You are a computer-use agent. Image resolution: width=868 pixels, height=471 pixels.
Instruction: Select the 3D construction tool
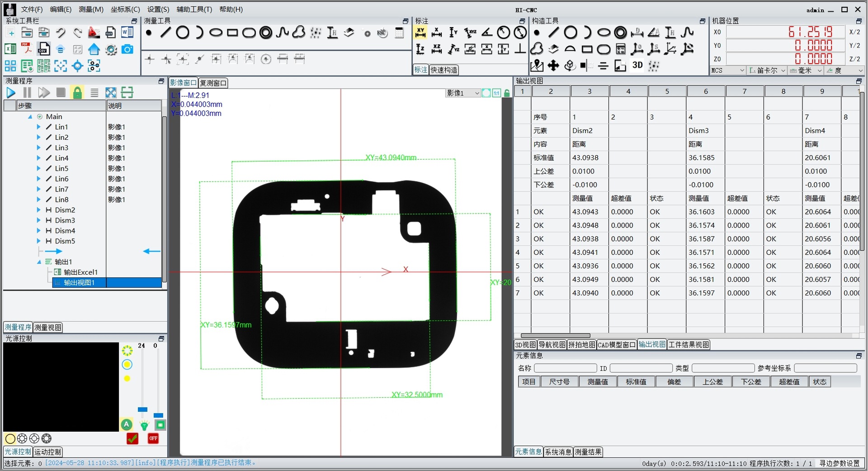click(637, 65)
